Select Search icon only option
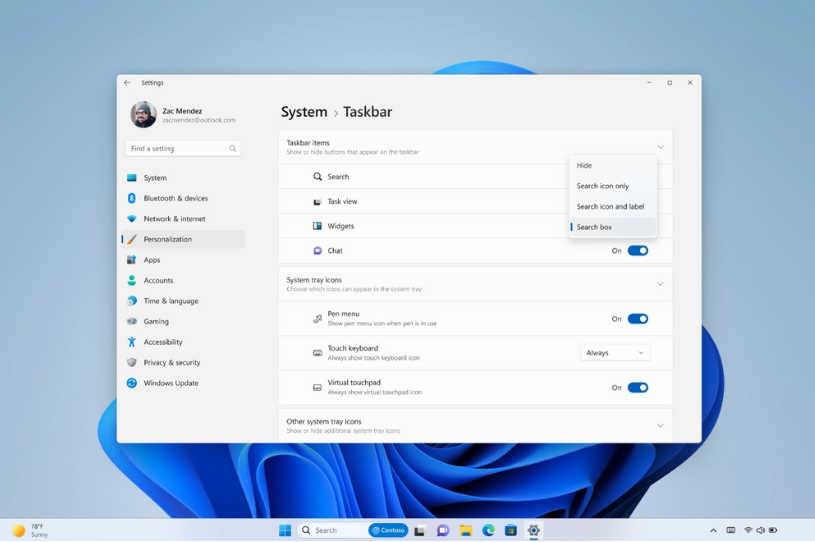The width and height of the screenshot is (815, 542). (603, 186)
